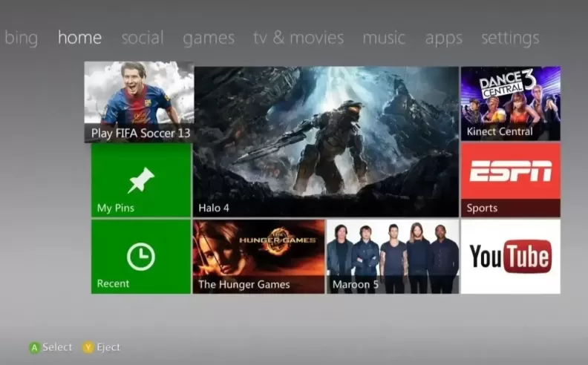588x365 pixels.
Task: Click the yellow Y Eject button hint
Action: pos(102,347)
